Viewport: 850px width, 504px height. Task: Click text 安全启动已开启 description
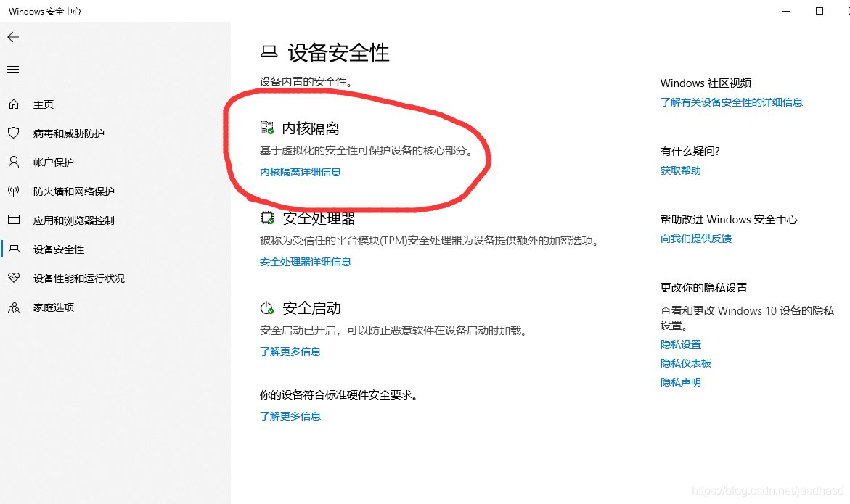pos(393,330)
